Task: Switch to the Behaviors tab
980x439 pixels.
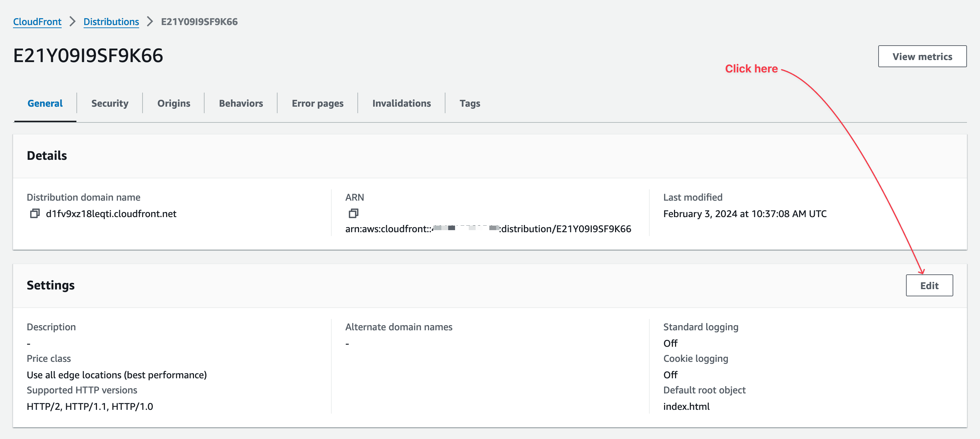Action: click(x=241, y=103)
